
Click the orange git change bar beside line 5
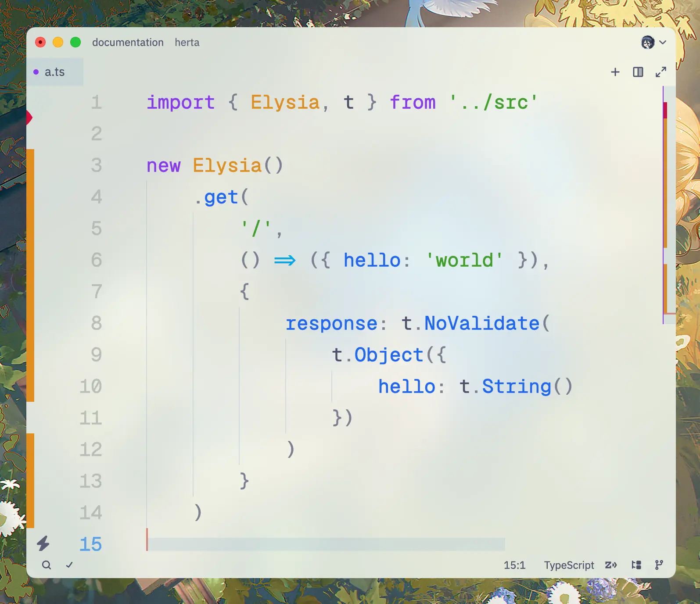coord(30,229)
